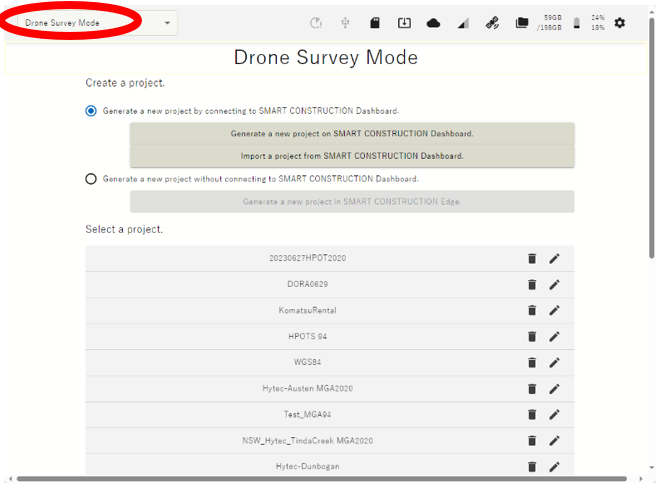Delete project 20230627HPOT2020 with trash icon

pyautogui.click(x=532, y=258)
